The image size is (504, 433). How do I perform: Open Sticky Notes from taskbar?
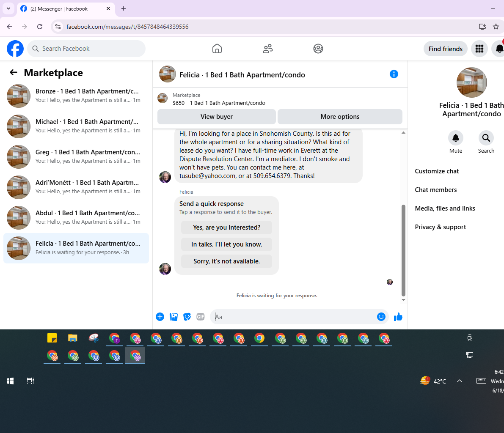coord(52,338)
